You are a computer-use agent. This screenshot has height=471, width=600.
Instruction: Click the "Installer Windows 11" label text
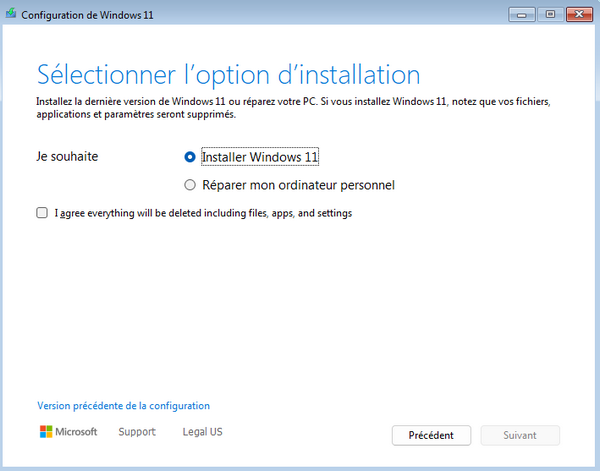(x=259, y=157)
